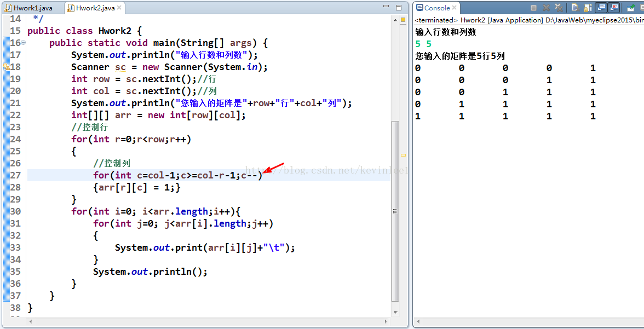
Task: Click 'for(int i=0; i<arr.length;i++){' line
Action: (156, 211)
